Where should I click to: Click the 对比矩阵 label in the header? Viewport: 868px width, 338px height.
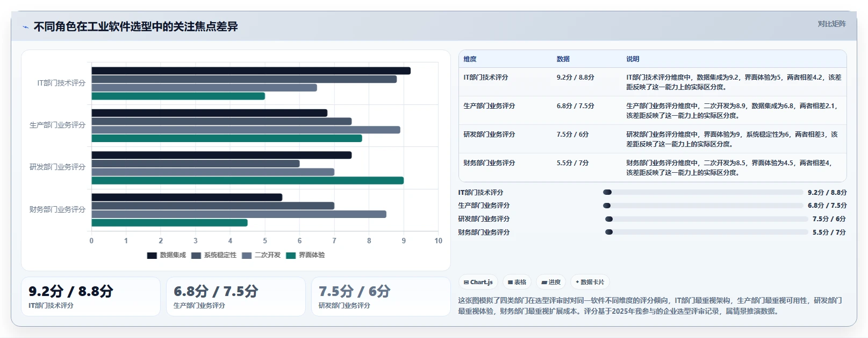[831, 24]
